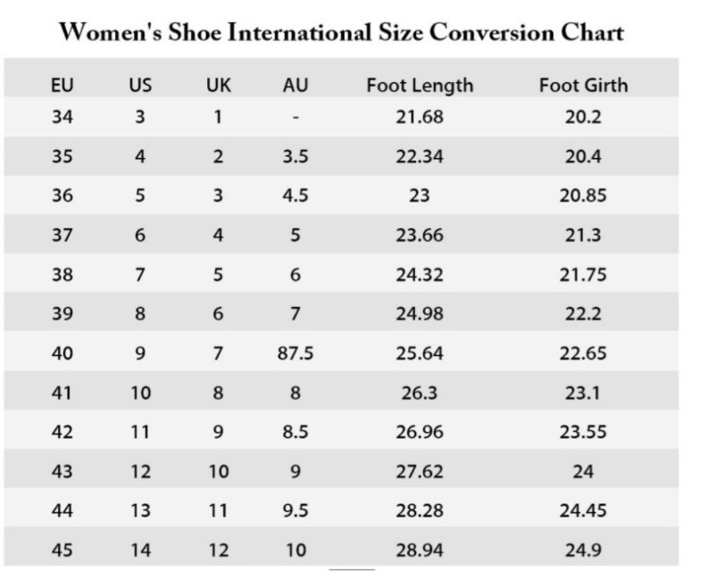706x588 pixels.
Task: Select the US column header
Action: pyautogui.click(x=140, y=86)
